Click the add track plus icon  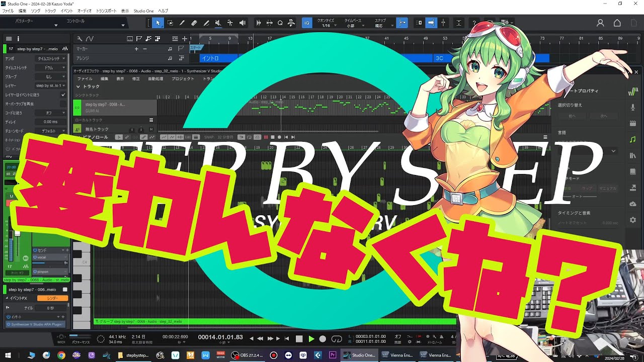(185, 38)
